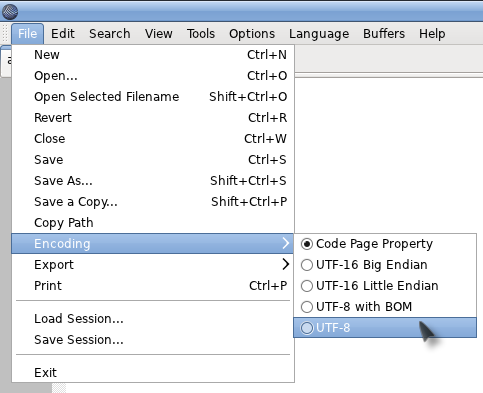This screenshot has height=393, width=483.
Task: Choose Open... from the File menu
Action: click(153, 76)
